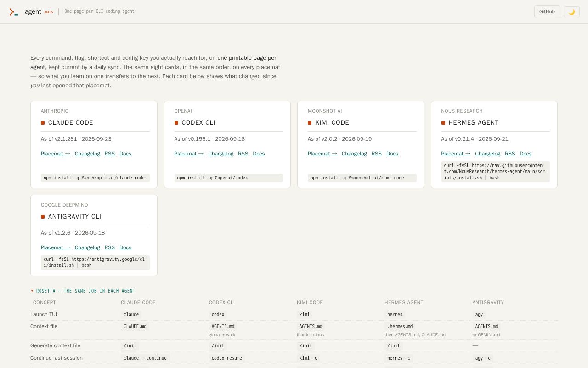Click the agent mats terminal logo icon
The width and height of the screenshot is (588, 368).
pos(14,12)
